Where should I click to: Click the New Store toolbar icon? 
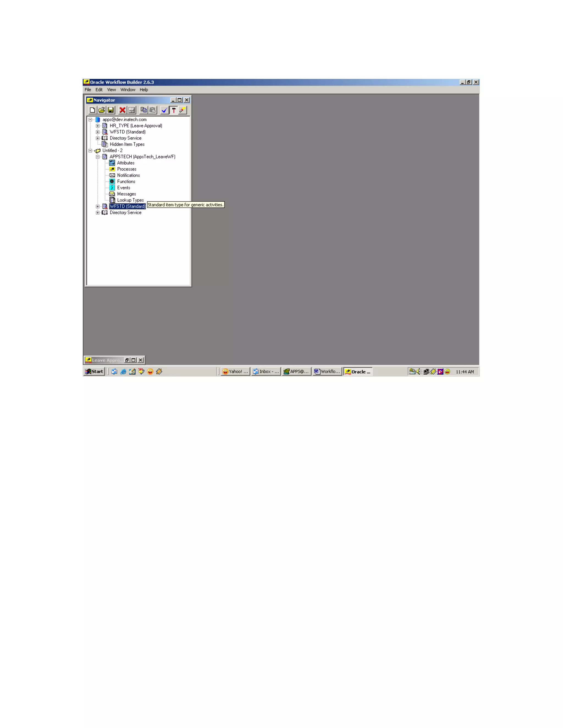pyautogui.click(x=92, y=110)
